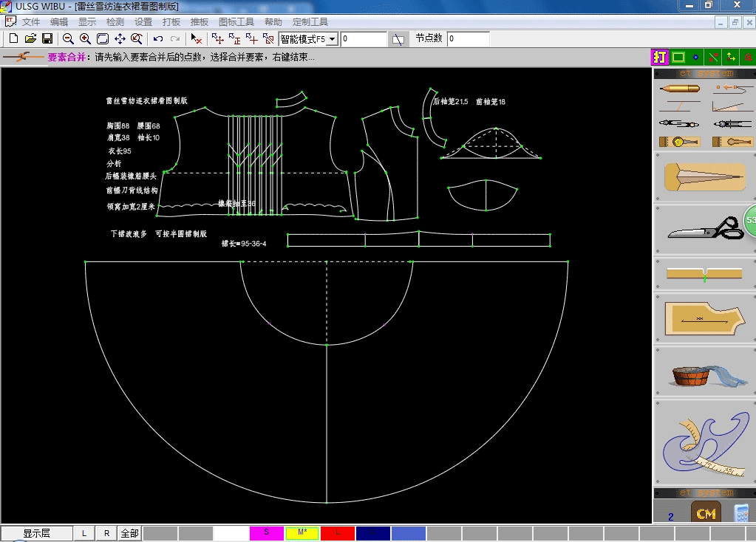Click the 显示层 button
Screen dimensions: 756x542
coord(36,533)
